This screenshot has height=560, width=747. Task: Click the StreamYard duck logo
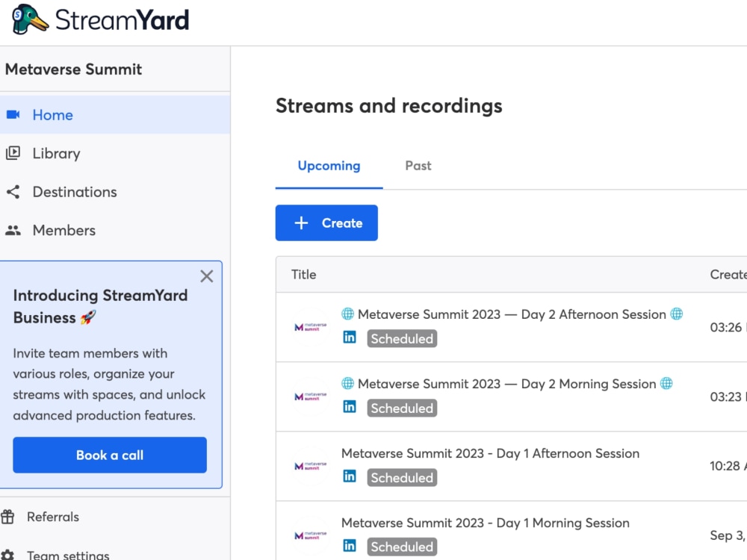point(30,19)
